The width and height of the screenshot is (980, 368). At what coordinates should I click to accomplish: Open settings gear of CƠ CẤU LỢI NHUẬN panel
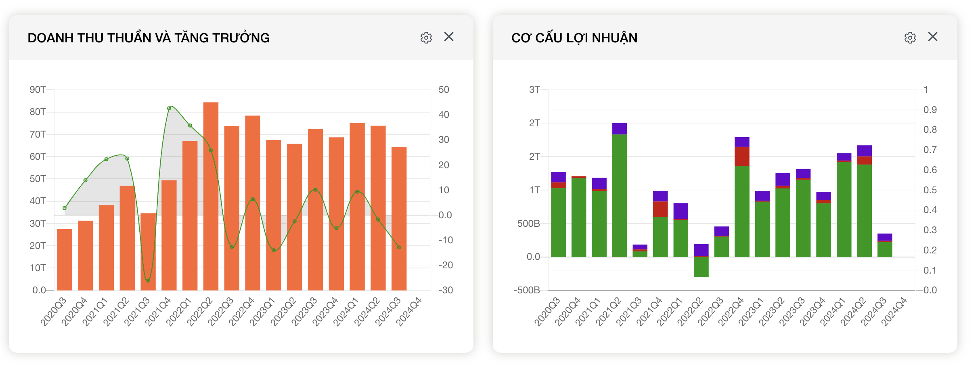(x=910, y=38)
